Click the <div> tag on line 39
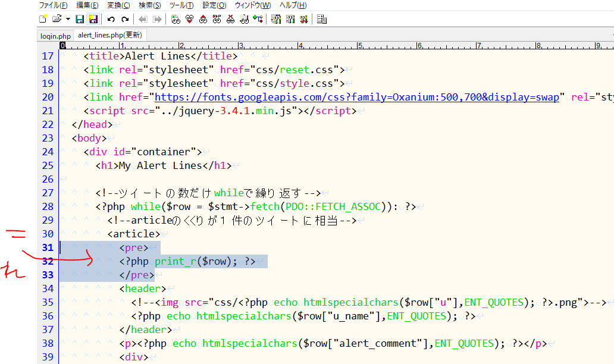Screen dimensions: 614x364 click(x=134, y=357)
